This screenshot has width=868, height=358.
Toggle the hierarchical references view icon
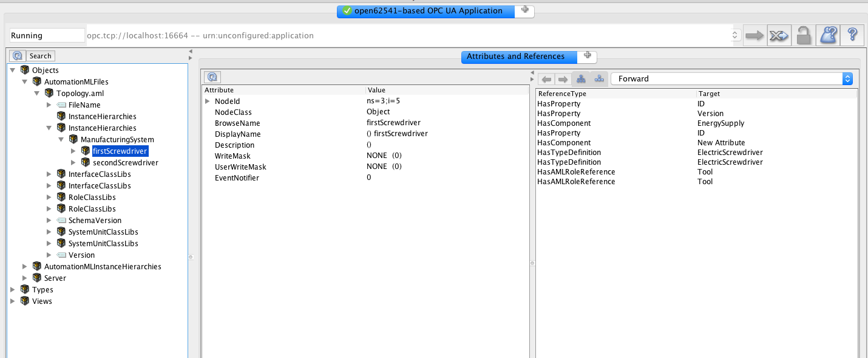(581, 78)
